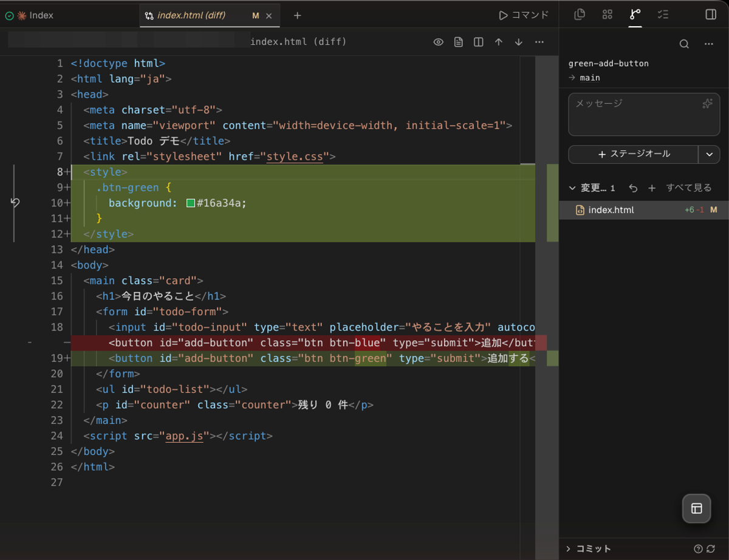Click the index.html file icon in changes list
This screenshot has height=560, width=729.
tap(580, 210)
